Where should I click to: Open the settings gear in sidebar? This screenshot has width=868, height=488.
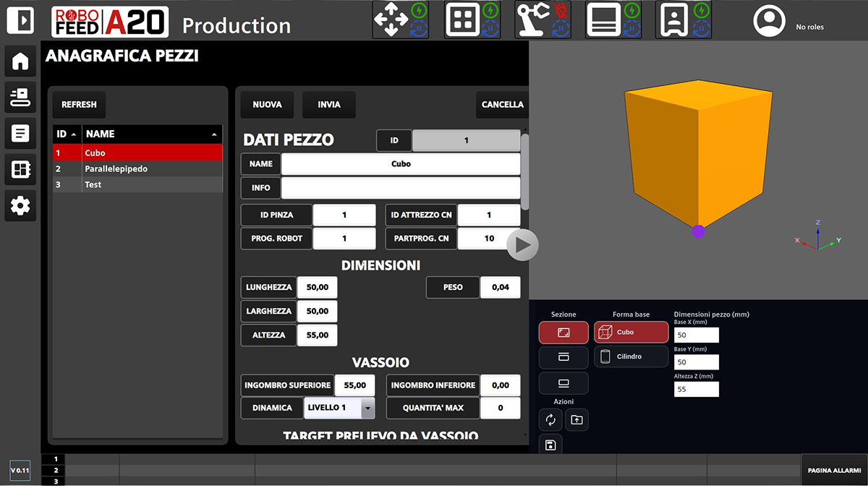point(20,206)
